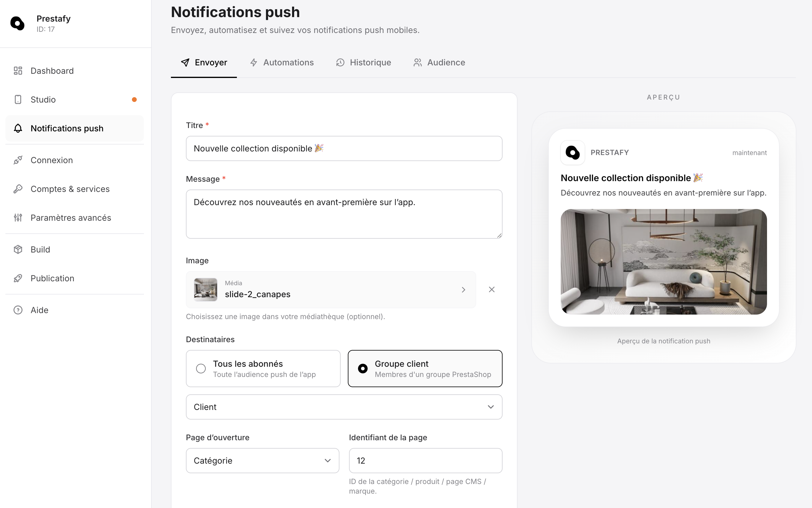The image size is (812, 508).
Task: Click the 'ID de la catégorie' hint text
Action: click(x=417, y=486)
